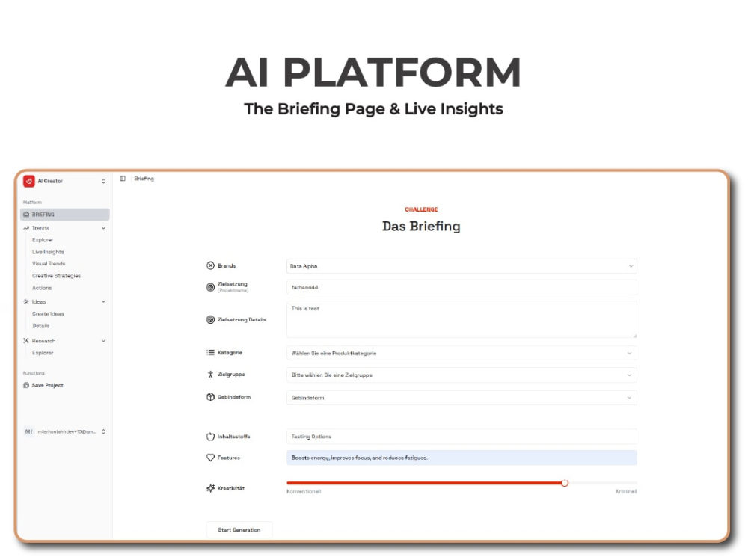This screenshot has height=560, width=748.
Task: Click the red filled Kreativität slider track
Action: [x=424, y=483]
